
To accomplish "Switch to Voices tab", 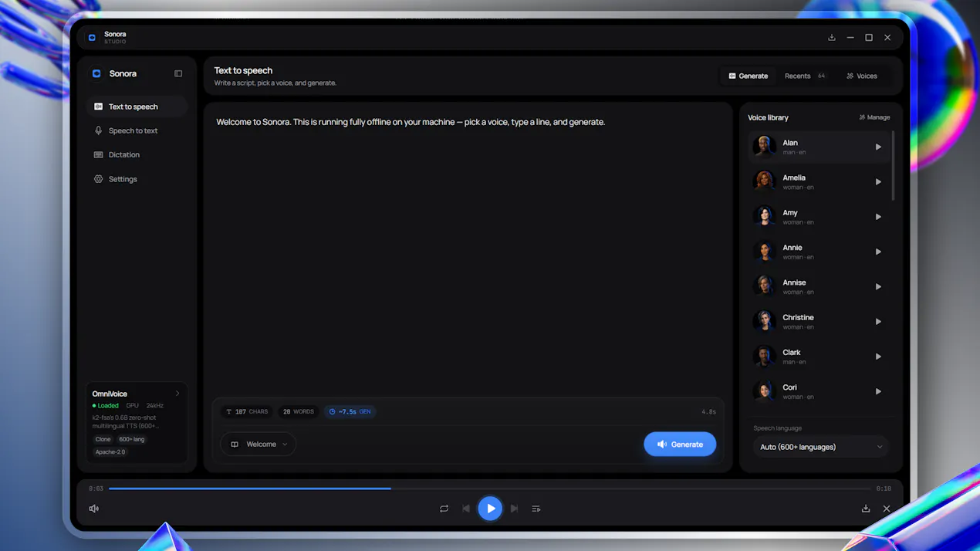I will pos(862,76).
